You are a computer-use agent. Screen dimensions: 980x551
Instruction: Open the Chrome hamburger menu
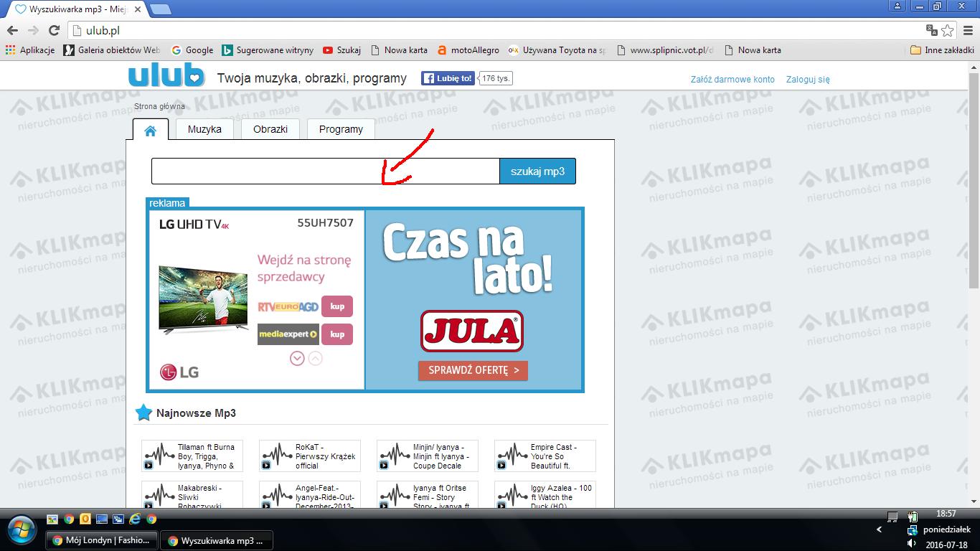click(x=968, y=30)
